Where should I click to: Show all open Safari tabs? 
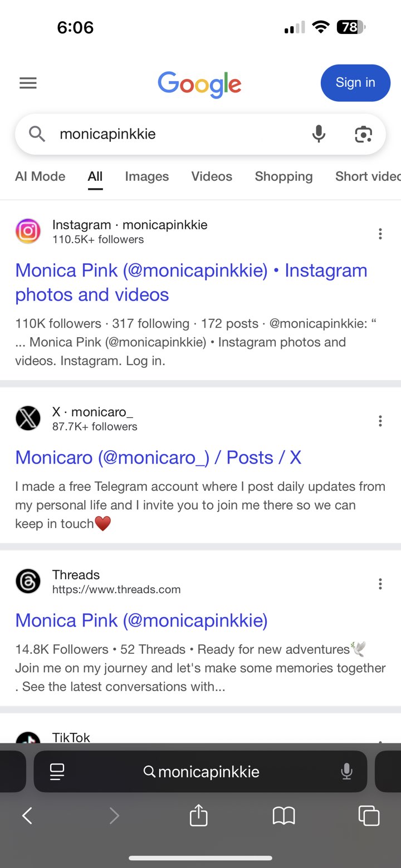tap(369, 816)
